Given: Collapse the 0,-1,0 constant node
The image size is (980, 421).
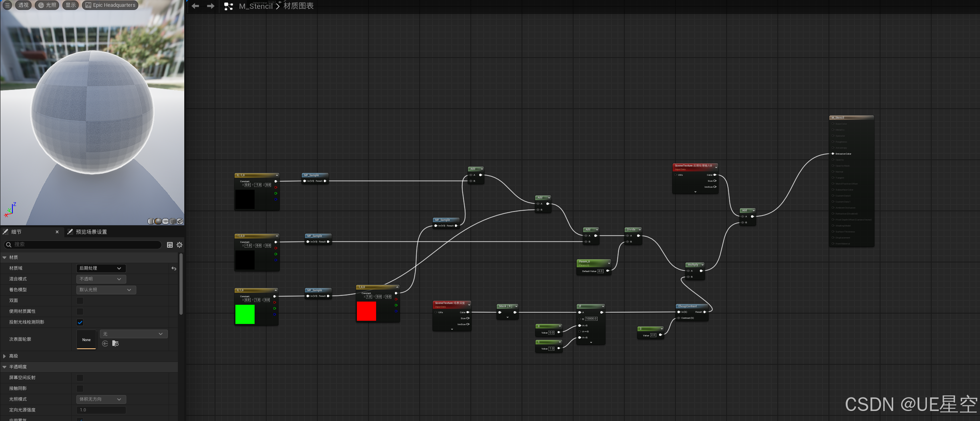Looking at the screenshot, I should 277,175.
